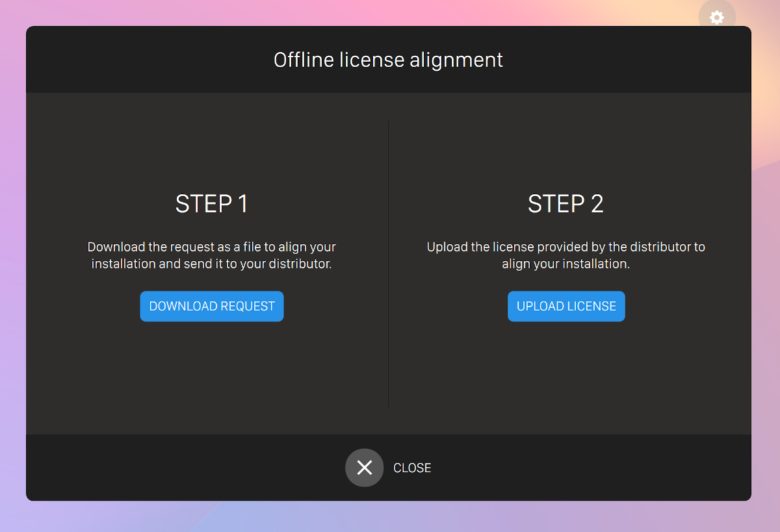Click the 'align your installation.' line under Step 2
780x532 pixels.
(565, 264)
